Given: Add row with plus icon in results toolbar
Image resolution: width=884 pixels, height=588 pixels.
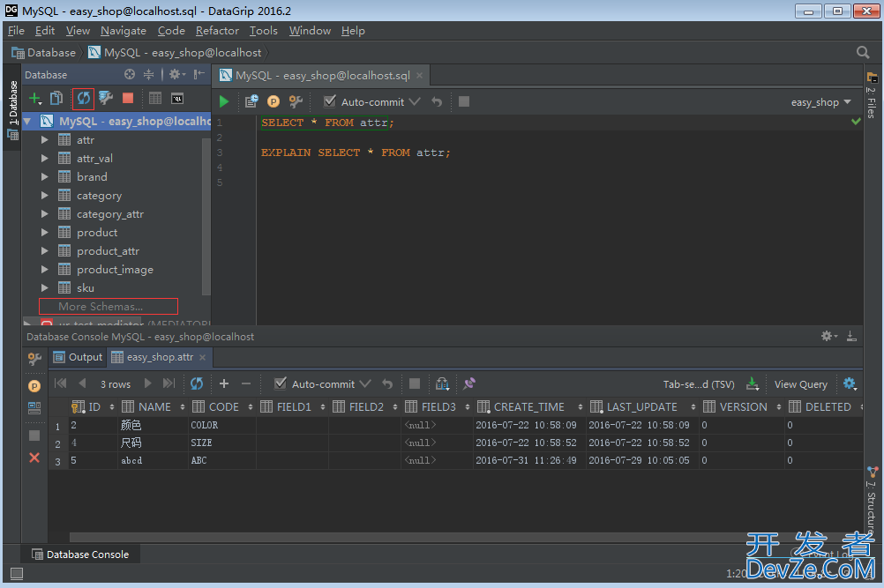Looking at the screenshot, I should 224,383.
